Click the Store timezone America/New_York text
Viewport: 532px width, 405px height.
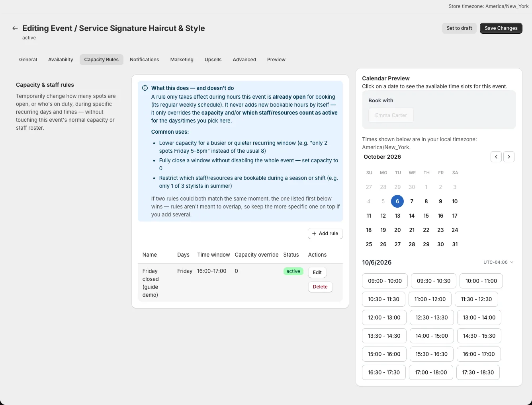pyautogui.click(x=489, y=6)
